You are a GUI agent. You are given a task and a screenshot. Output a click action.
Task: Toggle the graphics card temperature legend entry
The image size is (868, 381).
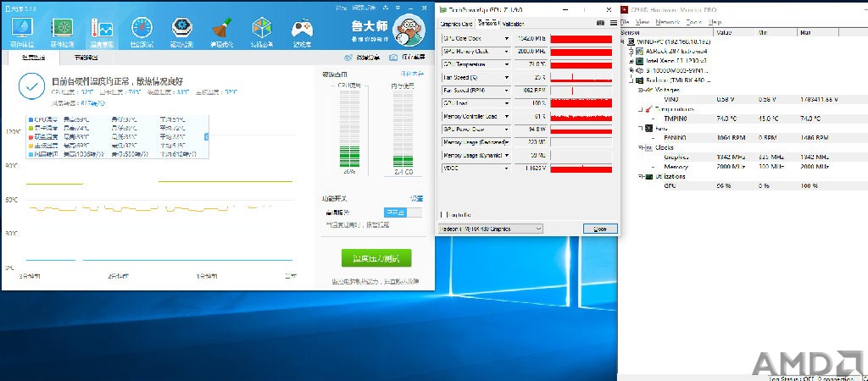pyautogui.click(x=44, y=128)
